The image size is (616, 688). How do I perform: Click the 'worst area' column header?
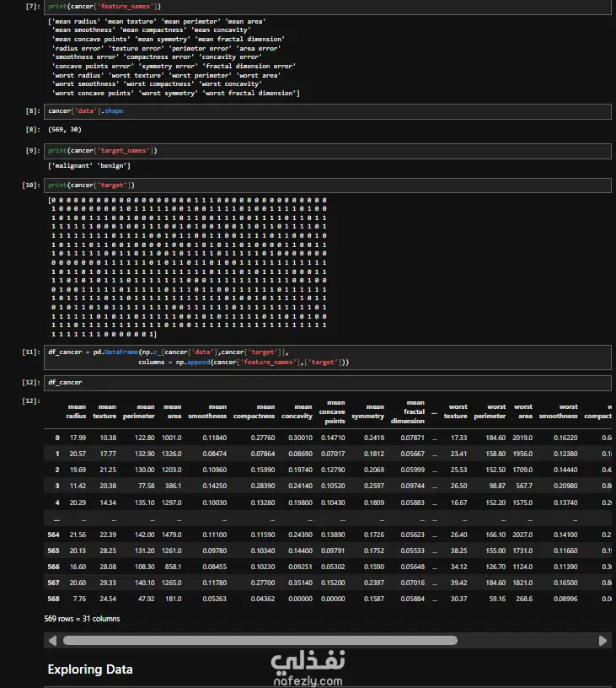523,411
